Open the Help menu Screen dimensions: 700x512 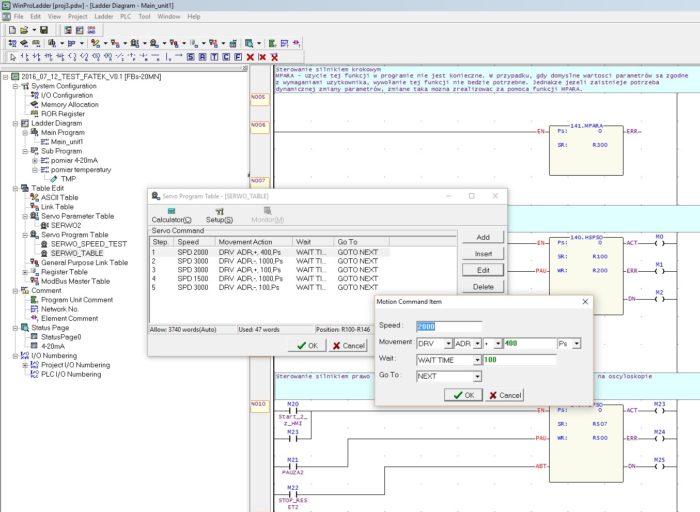[x=194, y=17]
